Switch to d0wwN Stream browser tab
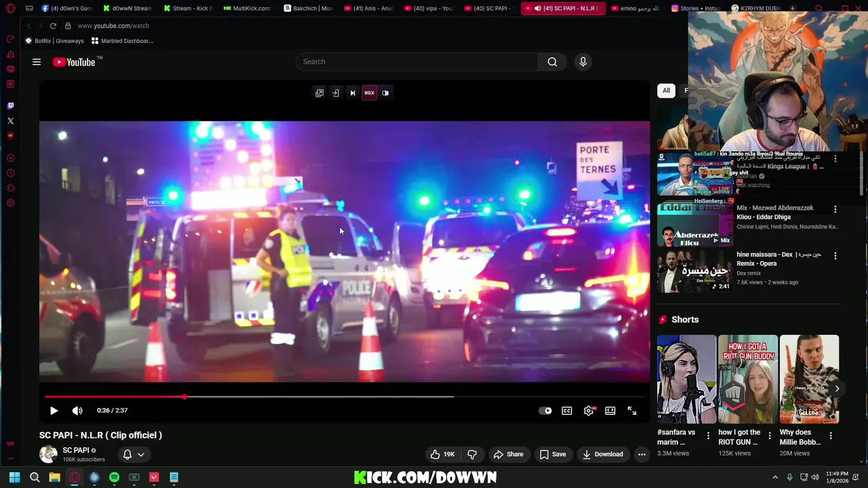 tap(127, 8)
